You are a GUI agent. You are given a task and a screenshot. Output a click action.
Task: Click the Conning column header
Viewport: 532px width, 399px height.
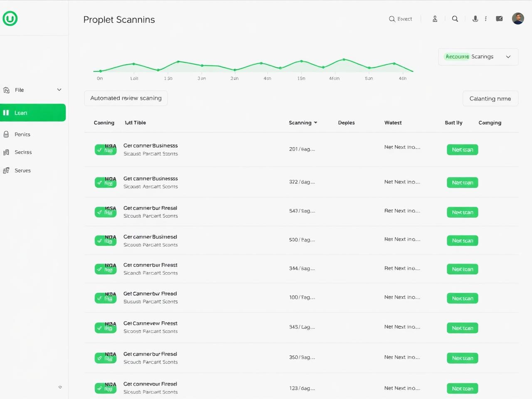(104, 123)
